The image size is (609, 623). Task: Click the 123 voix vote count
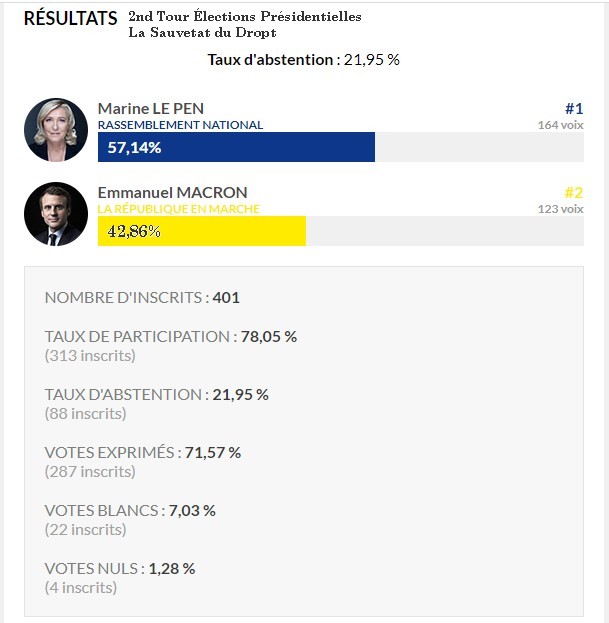tap(560, 209)
